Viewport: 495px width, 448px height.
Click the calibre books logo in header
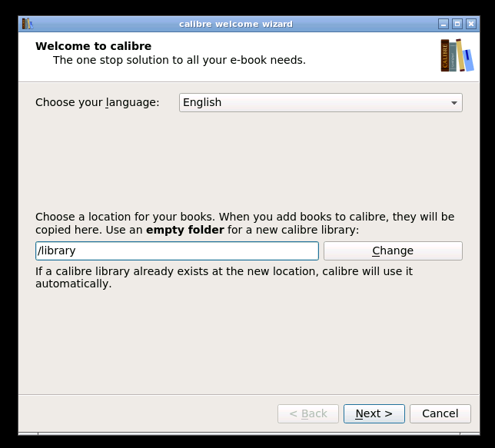(x=457, y=55)
